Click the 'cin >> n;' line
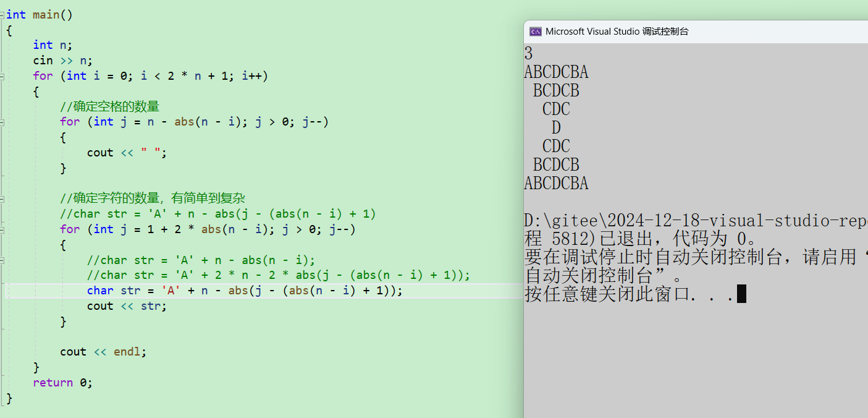Viewport: 868px width, 418px height. [x=62, y=61]
